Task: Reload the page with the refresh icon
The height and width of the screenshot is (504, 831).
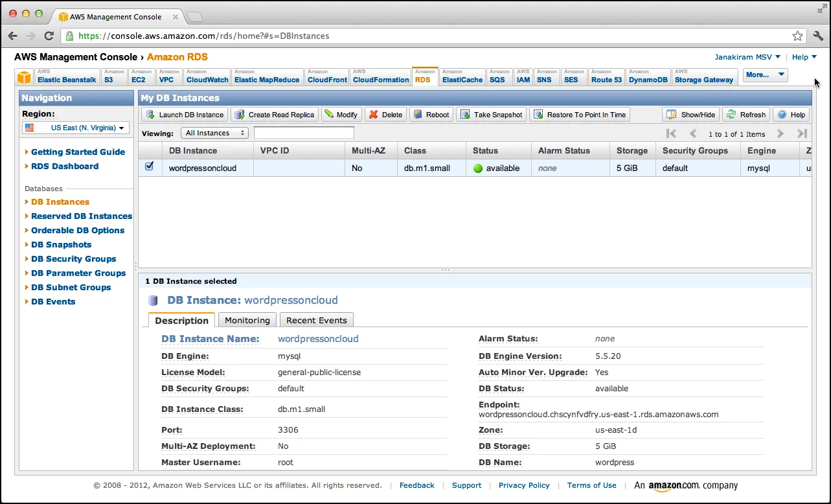Action: [x=49, y=36]
